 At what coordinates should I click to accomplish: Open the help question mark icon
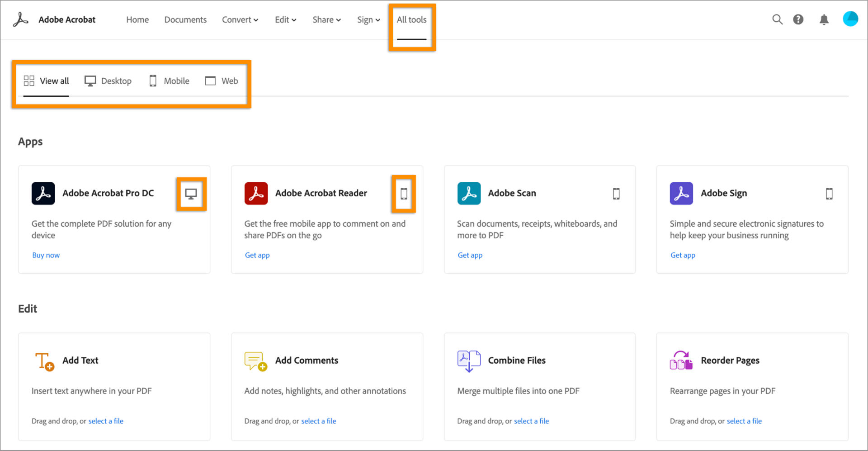(x=798, y=19)
